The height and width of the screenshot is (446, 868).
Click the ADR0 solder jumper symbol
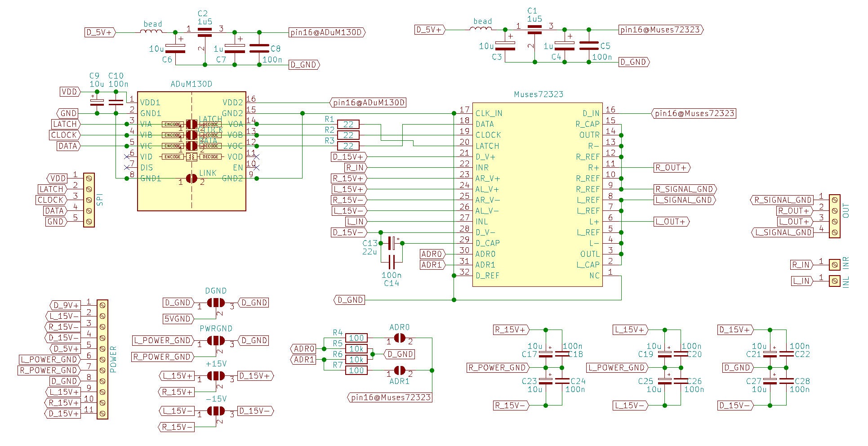point(399,338)
